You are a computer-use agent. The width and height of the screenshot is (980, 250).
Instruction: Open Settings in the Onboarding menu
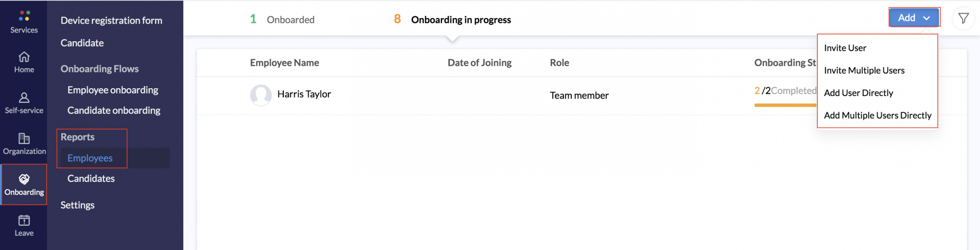[x=77, y=205]
